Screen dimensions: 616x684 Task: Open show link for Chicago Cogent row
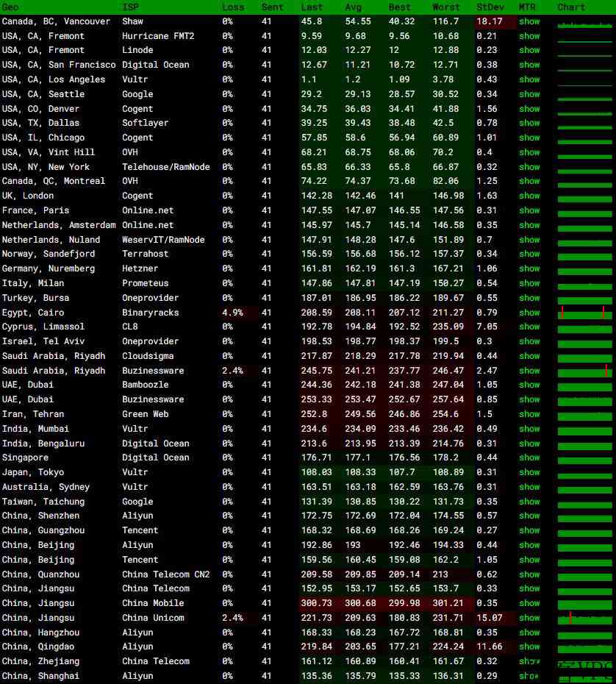(529, 138)
